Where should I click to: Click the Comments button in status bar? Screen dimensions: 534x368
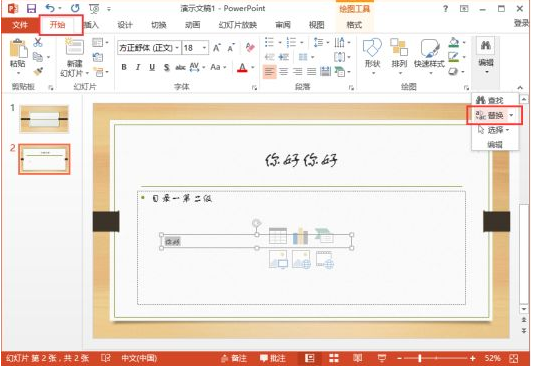[273, 358]
